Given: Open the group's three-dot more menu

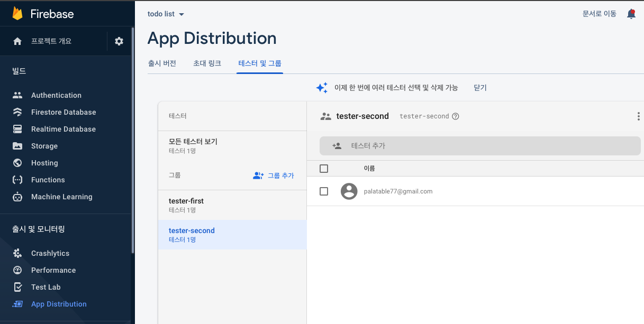Looking at the screenshot, I should click(639, 116).
